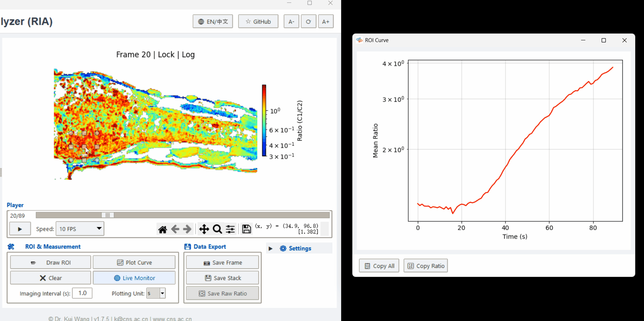Viewport: 644px width, 321px height.
Task: Select the Pan tool icon
Action: pos(204,229)
